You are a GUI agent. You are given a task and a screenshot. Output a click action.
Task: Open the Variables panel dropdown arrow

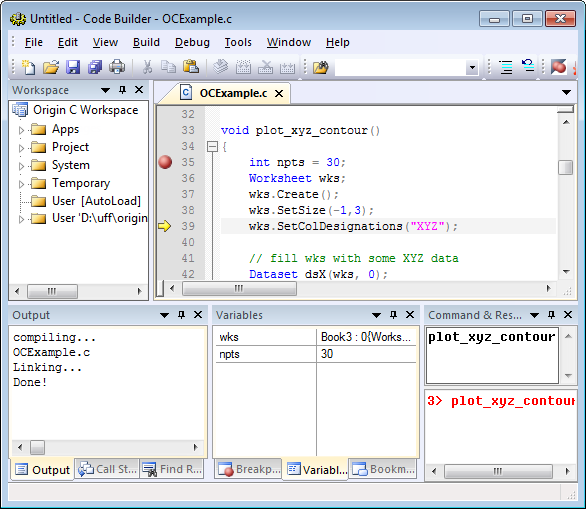point(376,315)
